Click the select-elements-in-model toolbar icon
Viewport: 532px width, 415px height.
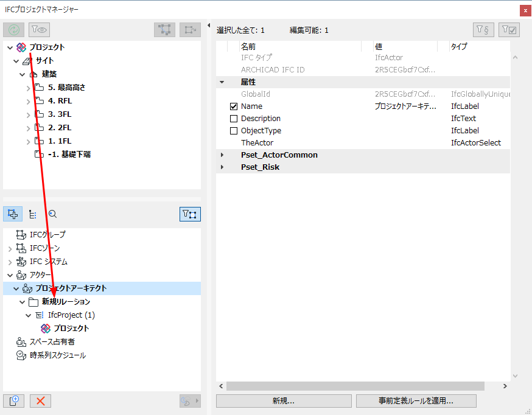164,30
